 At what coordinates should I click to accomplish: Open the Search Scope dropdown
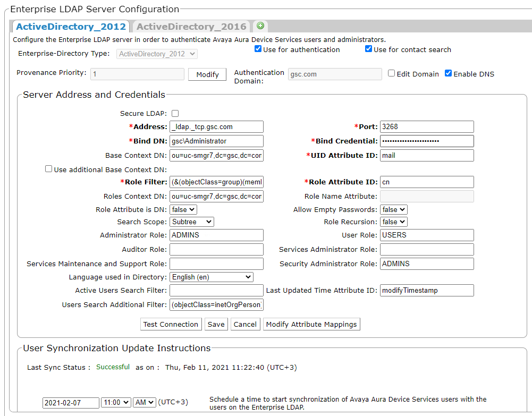[192, 222]
